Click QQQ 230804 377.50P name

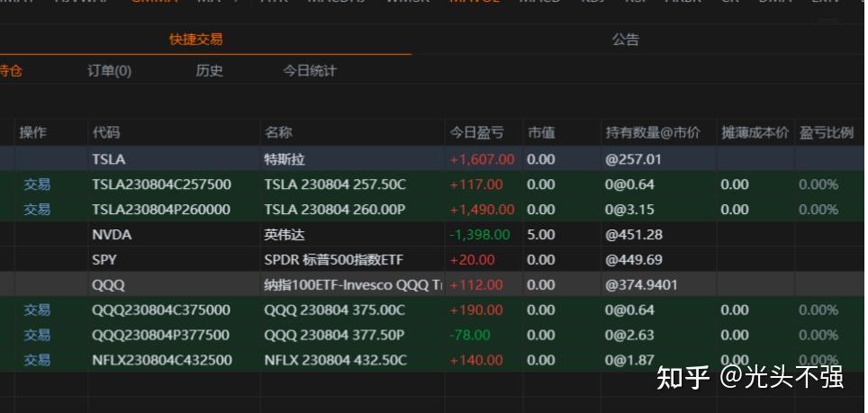pos(334,335)
